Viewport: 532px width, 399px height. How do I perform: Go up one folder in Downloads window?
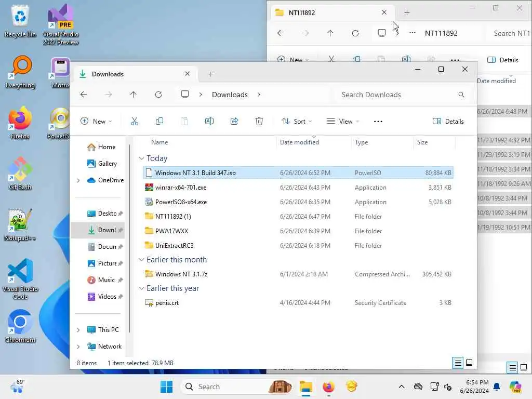click(x=134, y=95)
